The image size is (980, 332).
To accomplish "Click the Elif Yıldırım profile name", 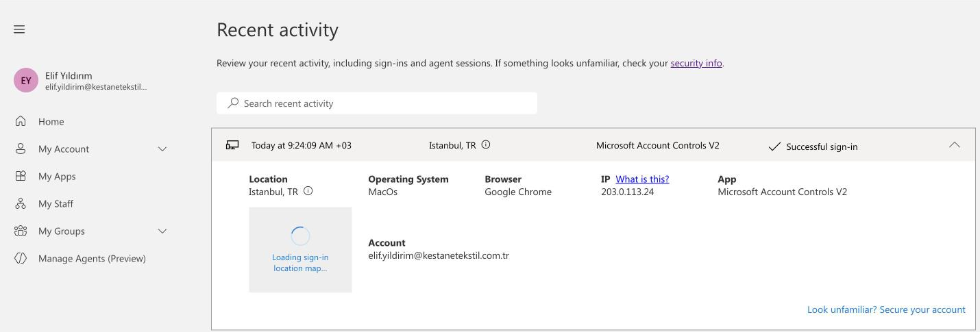I will pyautogui.click(x=69, y=75).
